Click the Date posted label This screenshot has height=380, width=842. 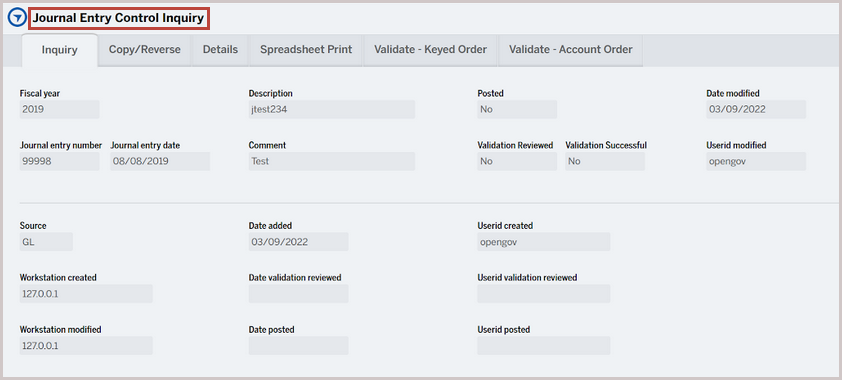[x=271, y=330]
